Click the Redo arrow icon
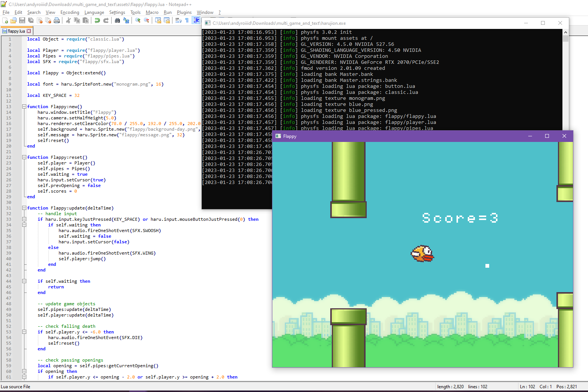 pyautogui.click(x=106, y=20)
